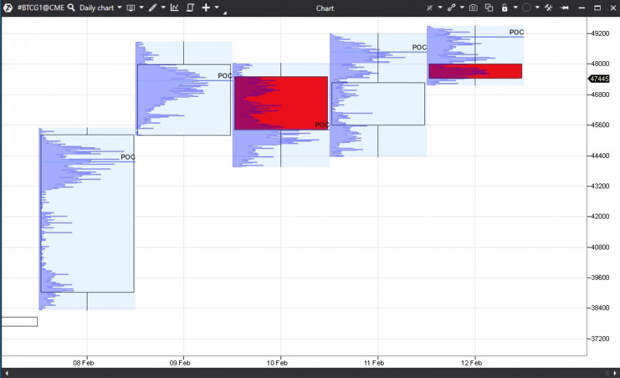Expand the circle group dropdown arrow
Viewport: 620px width, 378px height.
(537, 7)
